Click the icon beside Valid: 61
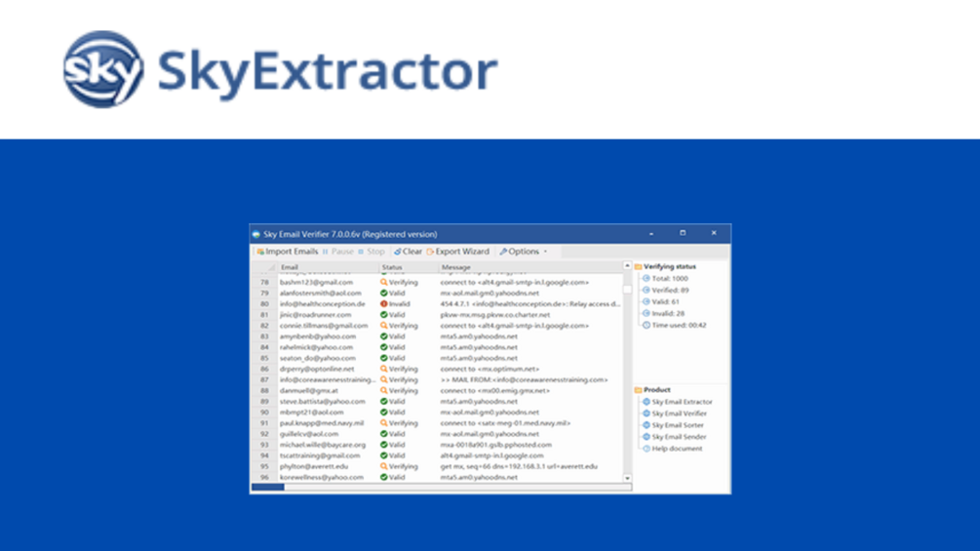The image size is (980, 551). pyautogui.click(x=647, y=301)
